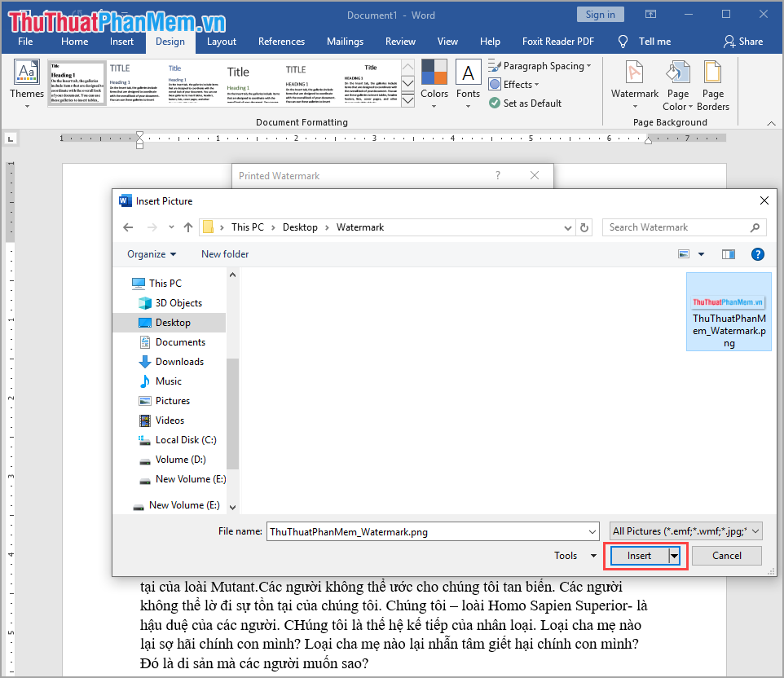The width and height of the screenshot is (784, 678).
Task: Open the Themes gallery
Action: click(x=26, y=81)
